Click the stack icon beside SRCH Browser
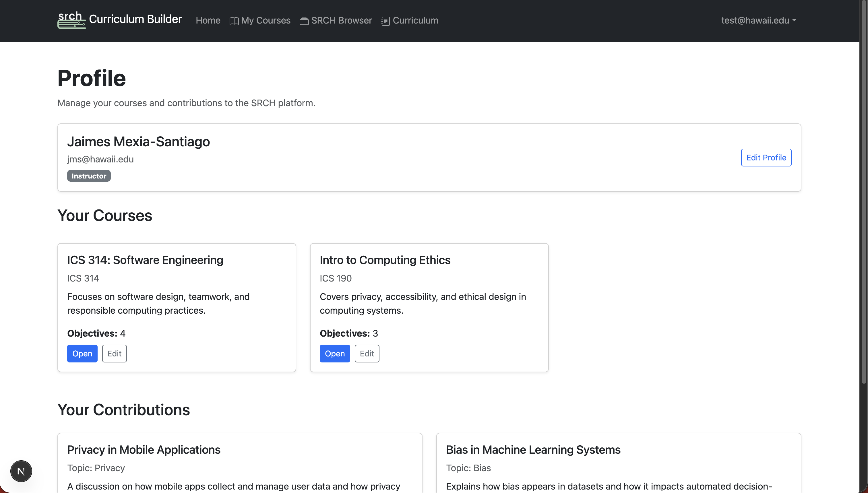 point(304,21)
